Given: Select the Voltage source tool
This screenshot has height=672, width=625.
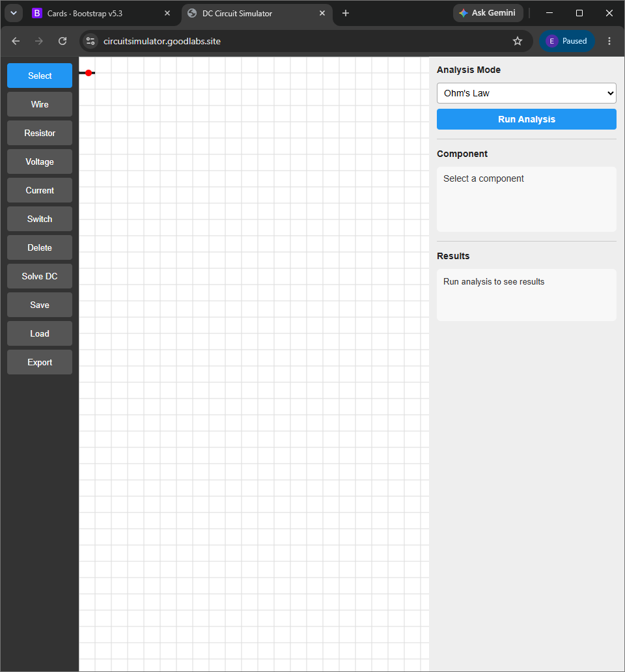Looking at the screenshot, I should click(x=40, y=161).
